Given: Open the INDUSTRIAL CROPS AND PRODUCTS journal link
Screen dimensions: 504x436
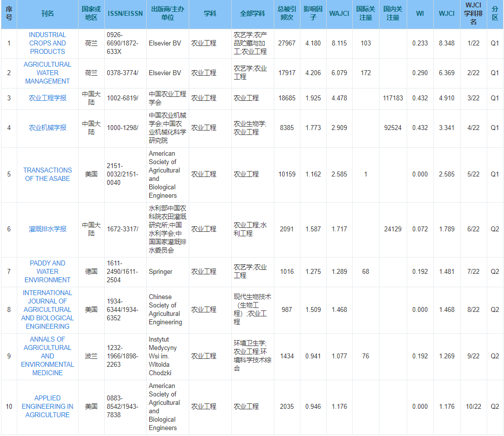Looking at the screenshot, I should (x=47, y=43).
